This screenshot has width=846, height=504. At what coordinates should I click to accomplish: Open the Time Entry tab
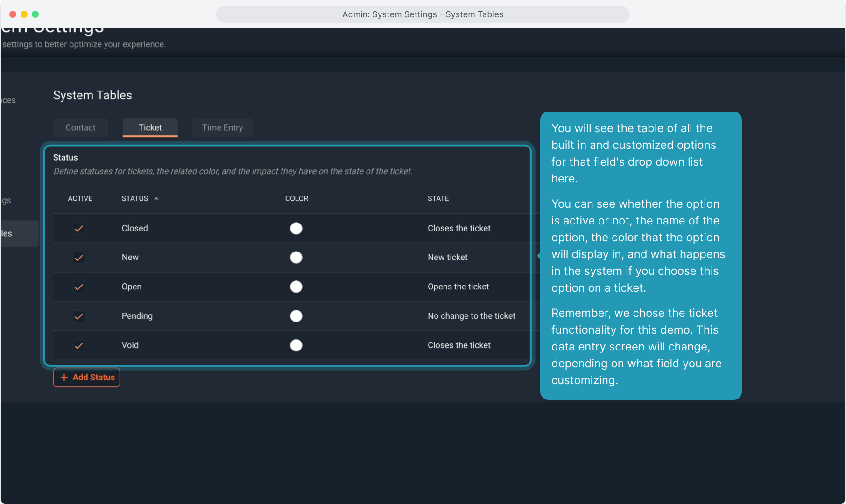click(222, 127)
